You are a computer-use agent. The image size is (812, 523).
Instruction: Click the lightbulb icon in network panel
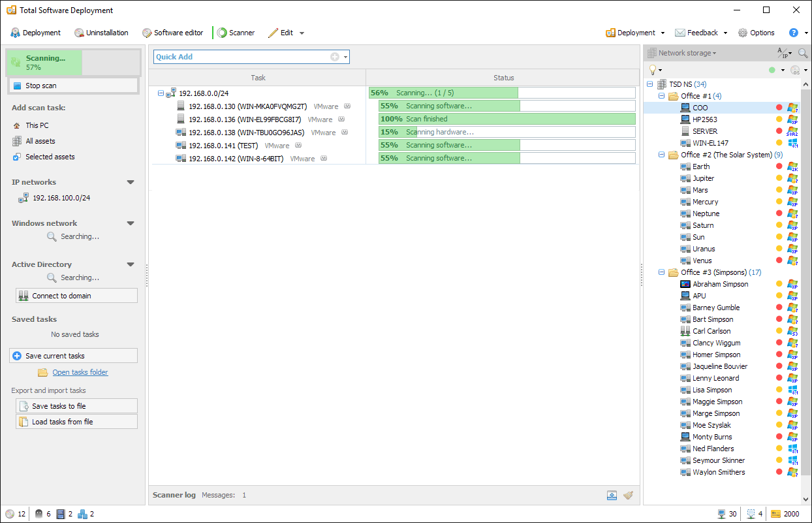(652, 70)
